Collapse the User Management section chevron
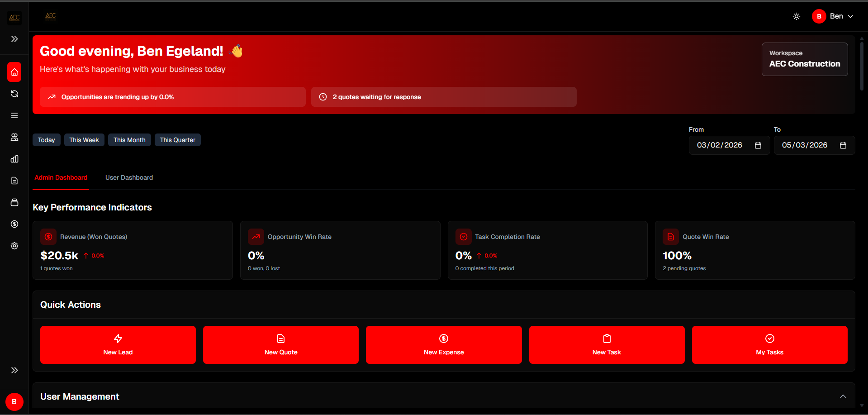Screen dimensions: 868x415 [843, 396]
